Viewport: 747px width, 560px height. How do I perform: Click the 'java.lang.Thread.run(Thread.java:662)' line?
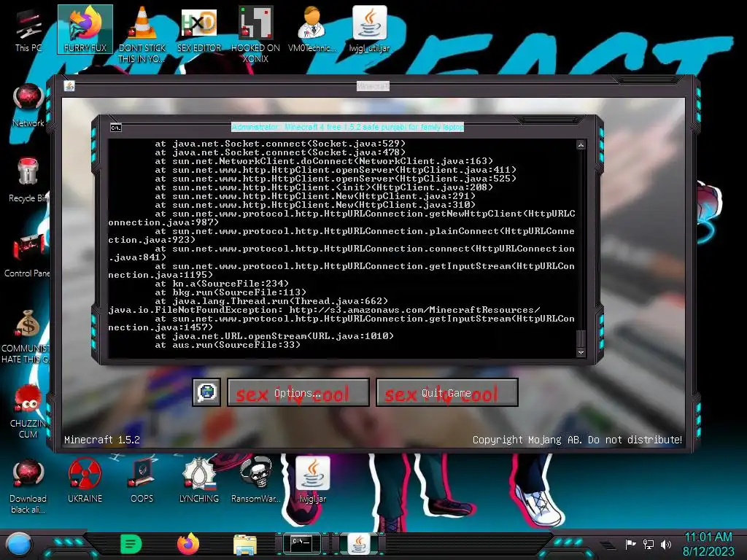pyautogui.click(x=271, y=301)
